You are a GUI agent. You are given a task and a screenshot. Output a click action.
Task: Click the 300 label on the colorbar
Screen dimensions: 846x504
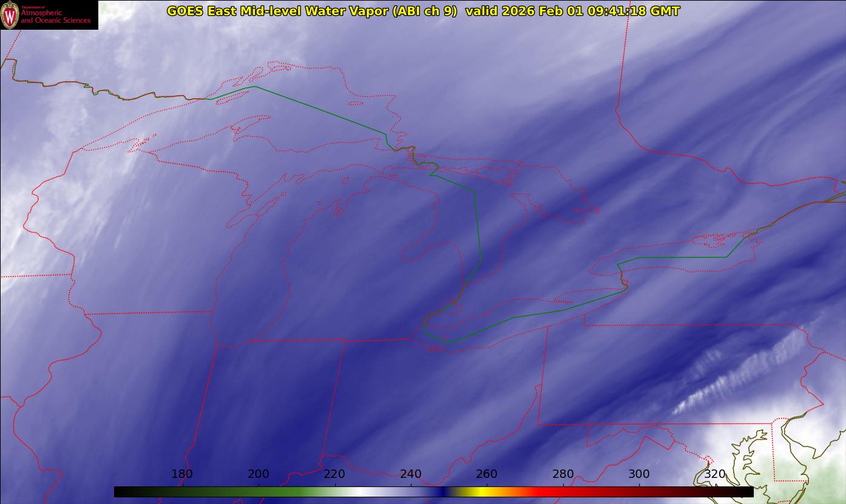(639, 474)
